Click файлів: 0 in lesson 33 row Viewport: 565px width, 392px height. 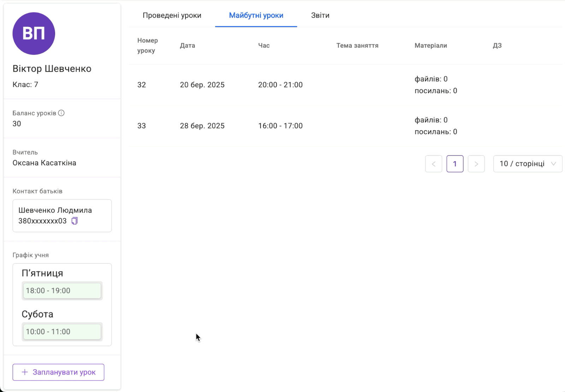click(x=431, y=120)
